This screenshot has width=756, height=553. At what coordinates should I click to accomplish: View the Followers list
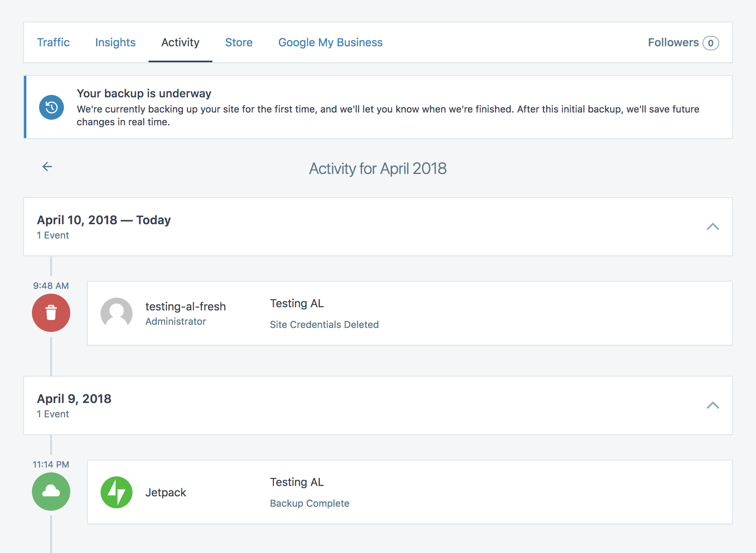(673, 43)
